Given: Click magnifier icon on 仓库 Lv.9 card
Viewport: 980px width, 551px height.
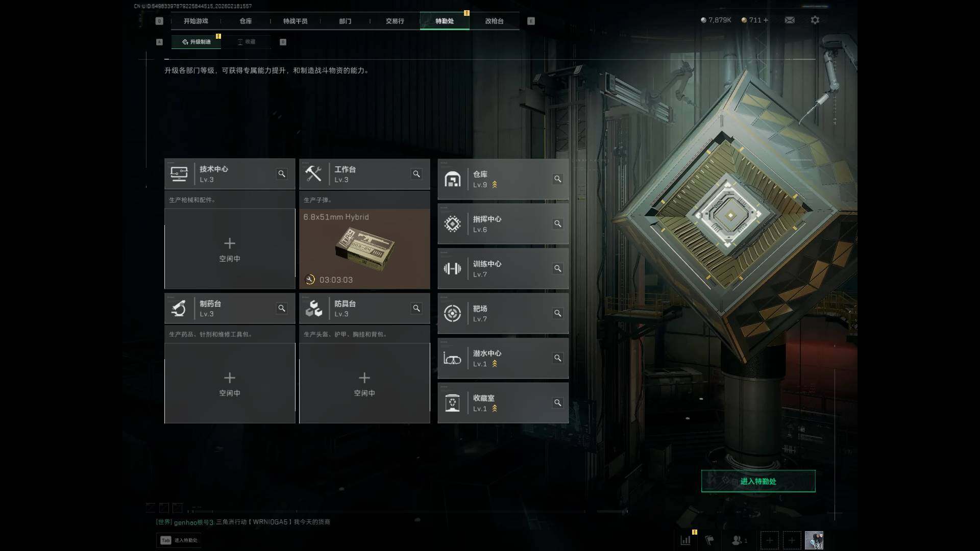Looking at the screenshot, I should point(557,179).
